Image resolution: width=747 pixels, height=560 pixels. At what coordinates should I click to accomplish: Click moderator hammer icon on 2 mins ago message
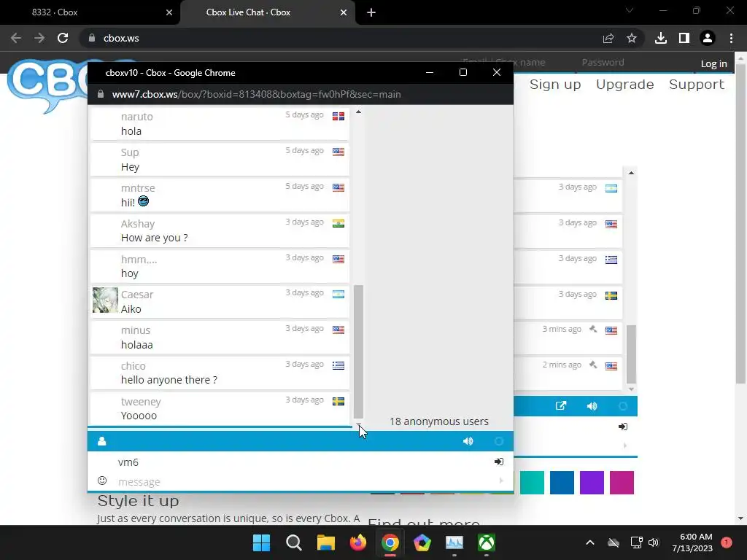[x=593, y=365]
